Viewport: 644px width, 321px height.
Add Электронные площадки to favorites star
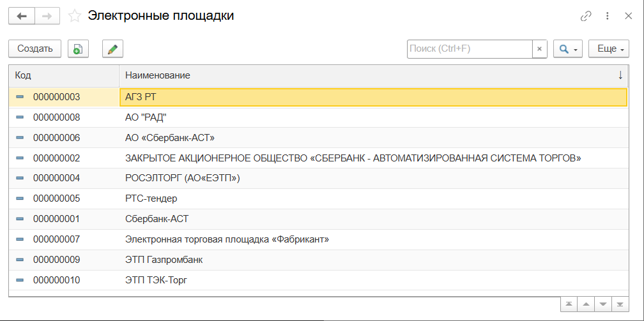pyautogui.click(x=74, y=16)
